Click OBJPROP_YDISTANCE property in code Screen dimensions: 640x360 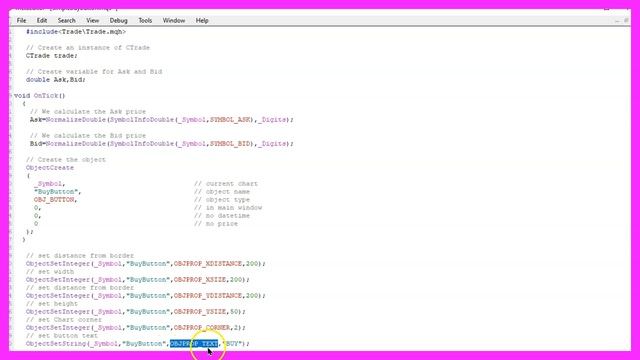(x=208, y=296)
